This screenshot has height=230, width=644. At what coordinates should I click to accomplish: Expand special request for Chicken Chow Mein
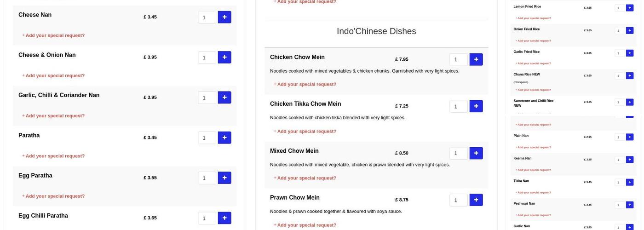click(x=306, y=84)
